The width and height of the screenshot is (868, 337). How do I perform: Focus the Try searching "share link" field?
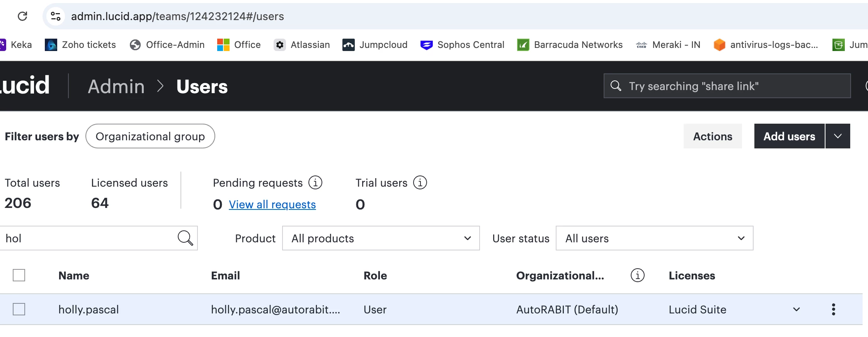pos(727,86)
